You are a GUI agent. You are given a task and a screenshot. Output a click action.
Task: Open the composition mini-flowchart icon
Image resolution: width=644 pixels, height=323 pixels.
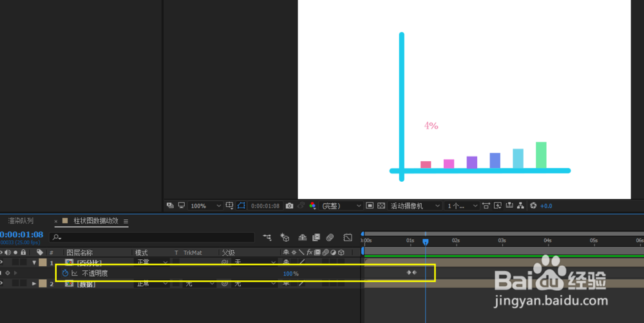(x=267, y=237)
